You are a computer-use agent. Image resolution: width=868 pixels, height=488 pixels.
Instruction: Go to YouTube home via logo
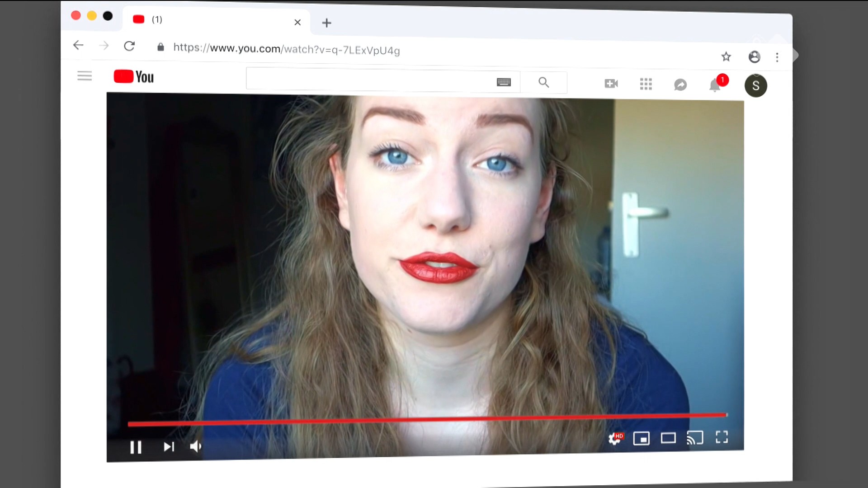[134, 77]
